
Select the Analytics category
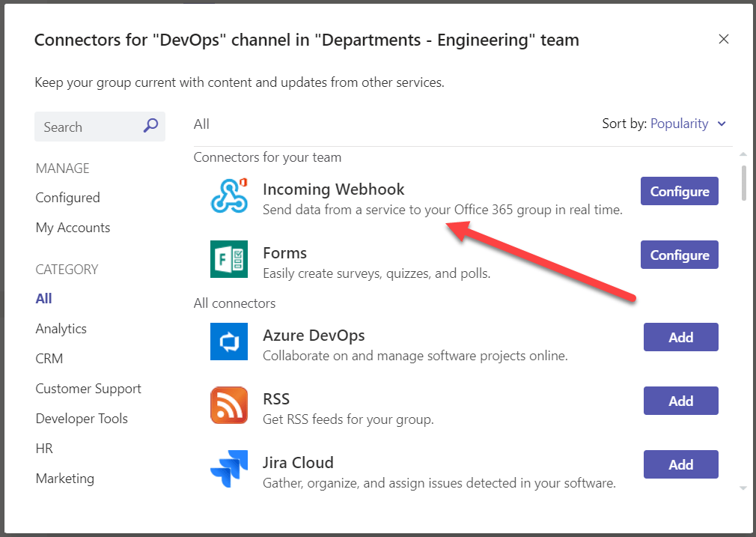pos(61,329)
